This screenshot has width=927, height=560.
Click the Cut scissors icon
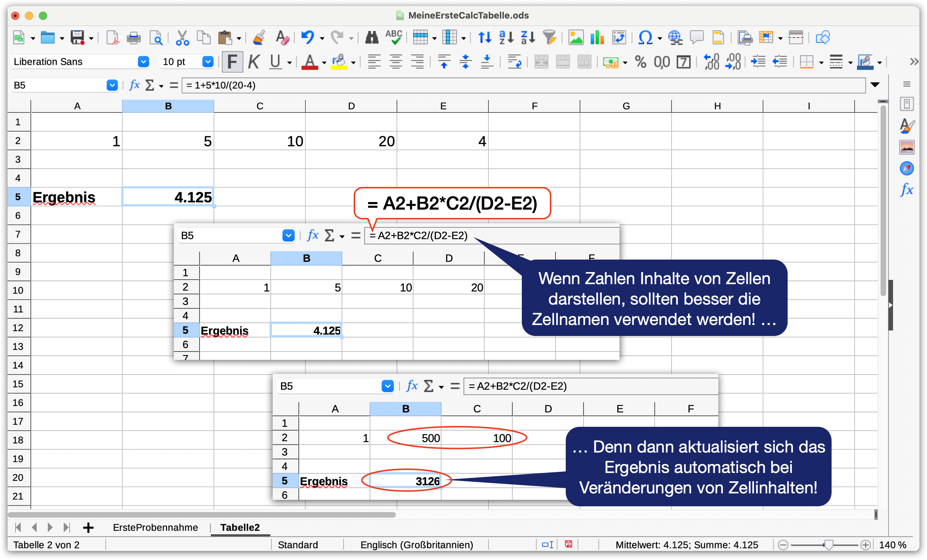[x=182, y=38]
